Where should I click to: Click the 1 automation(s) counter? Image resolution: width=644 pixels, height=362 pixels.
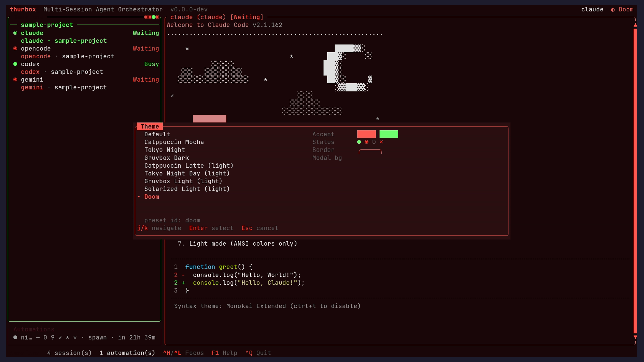127,353
